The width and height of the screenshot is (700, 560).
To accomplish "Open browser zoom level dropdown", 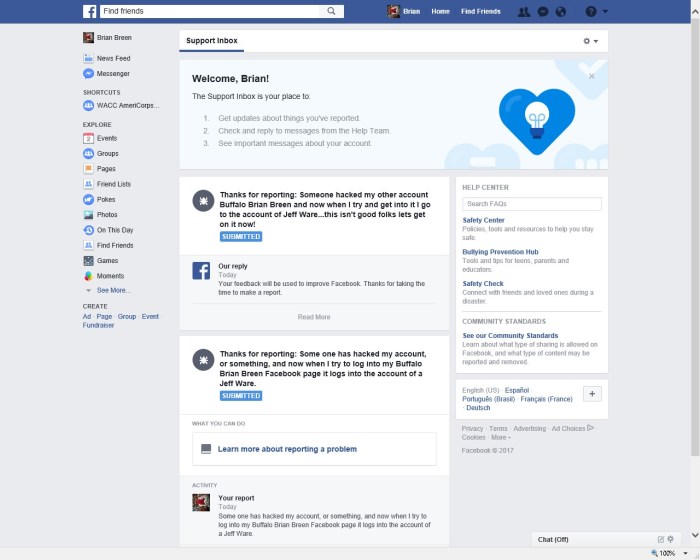I will tap(683, 553).
